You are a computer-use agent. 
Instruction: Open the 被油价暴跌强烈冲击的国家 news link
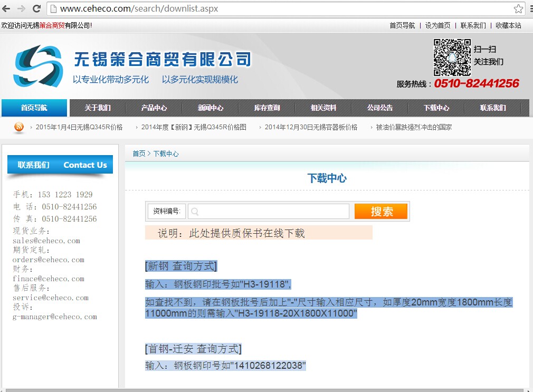(x=414, y=127)
